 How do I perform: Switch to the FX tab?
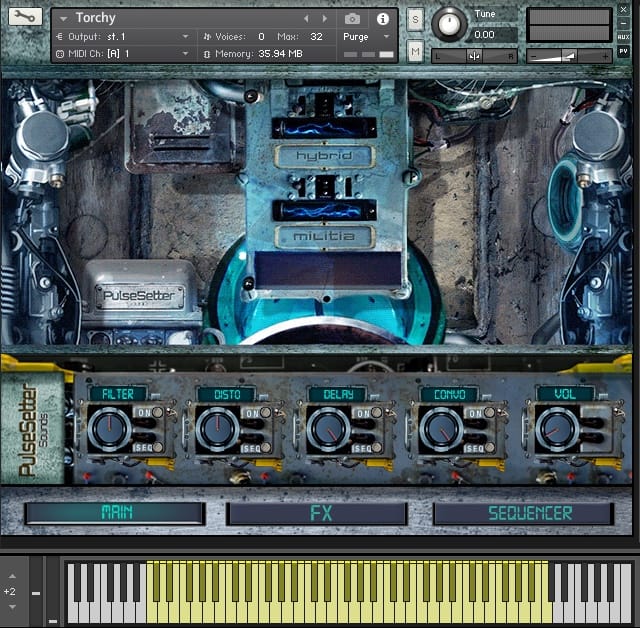click(317, 514)
